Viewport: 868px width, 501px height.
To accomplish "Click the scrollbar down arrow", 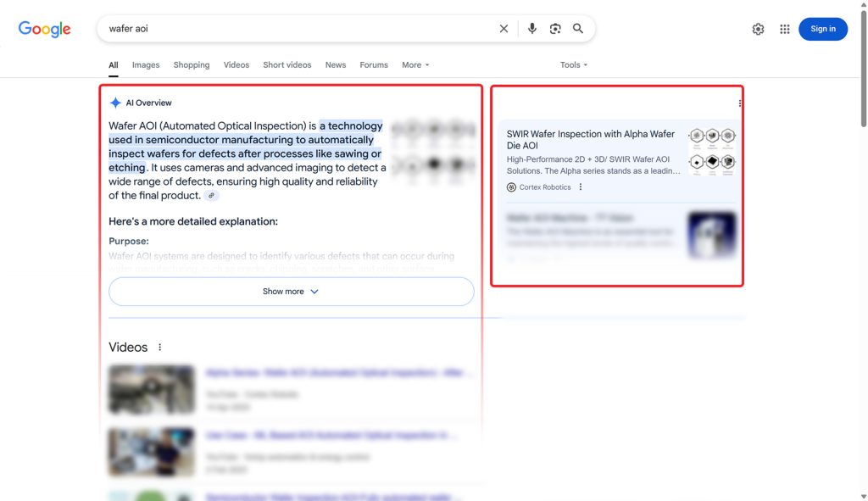I will 864,497.
